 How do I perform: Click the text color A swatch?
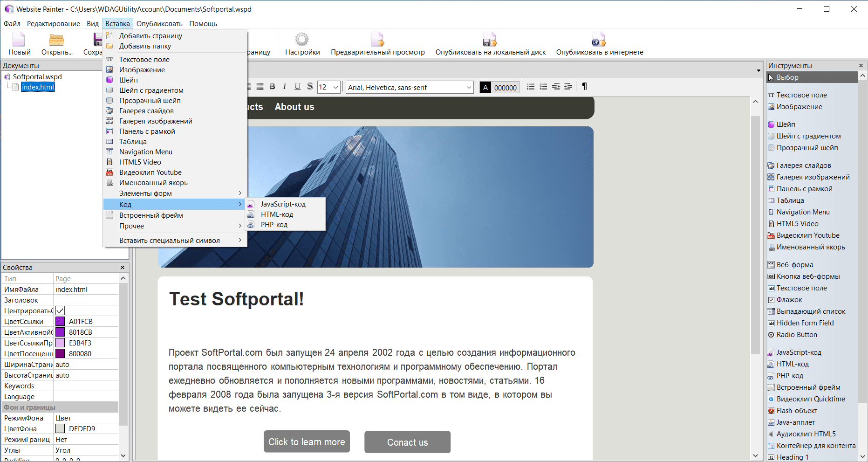click(485, 87)
